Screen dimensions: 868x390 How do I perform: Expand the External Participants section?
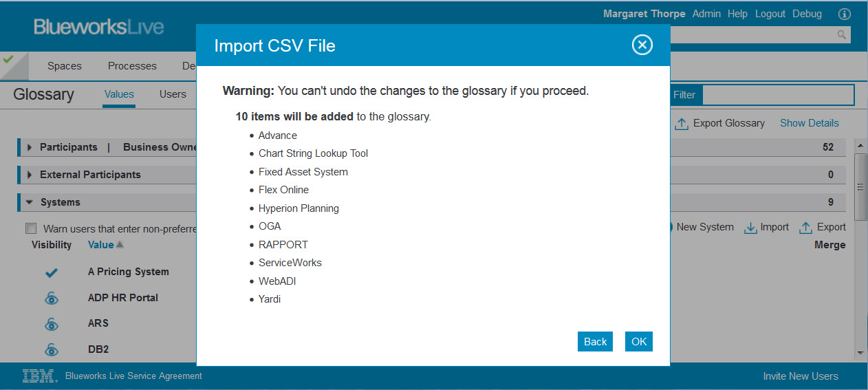30,175
